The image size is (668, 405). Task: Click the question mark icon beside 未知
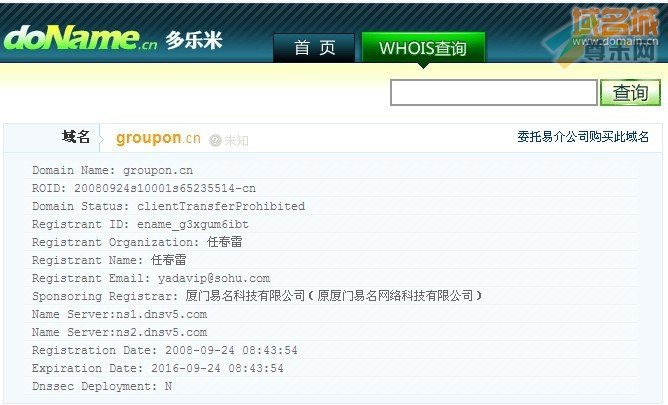pos(215,140)
